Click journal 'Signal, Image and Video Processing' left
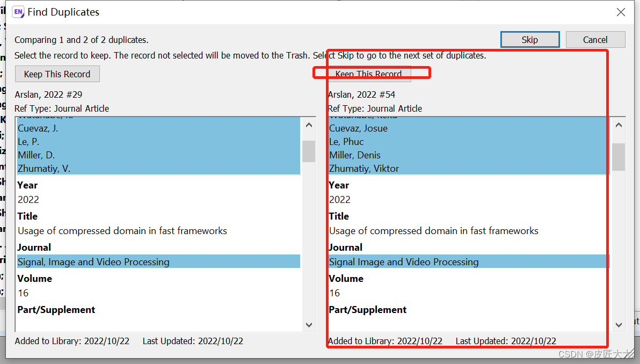This screenshot has height=364, width=640. point(93,262)
